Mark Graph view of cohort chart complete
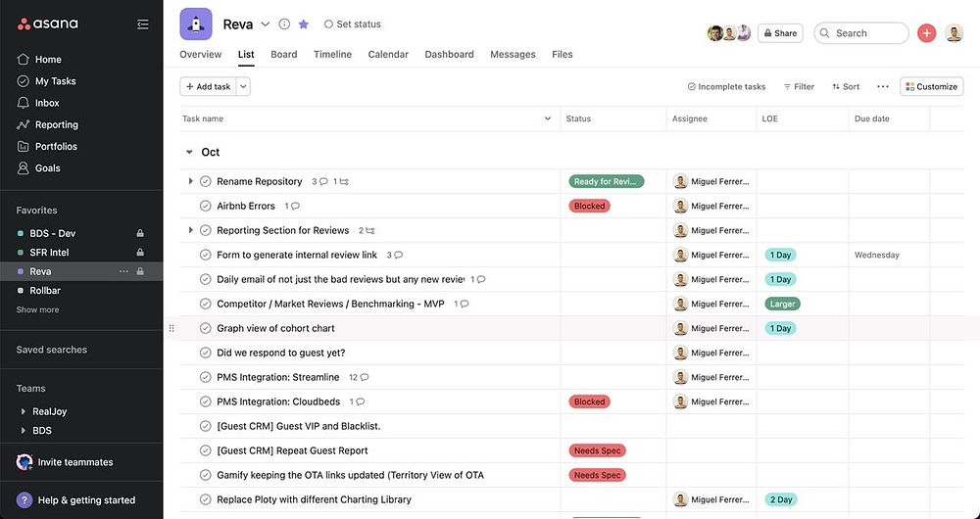 click(x=205, y=328)
